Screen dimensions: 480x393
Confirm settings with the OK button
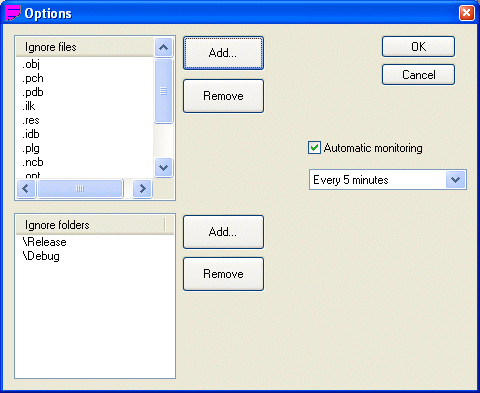418,47
